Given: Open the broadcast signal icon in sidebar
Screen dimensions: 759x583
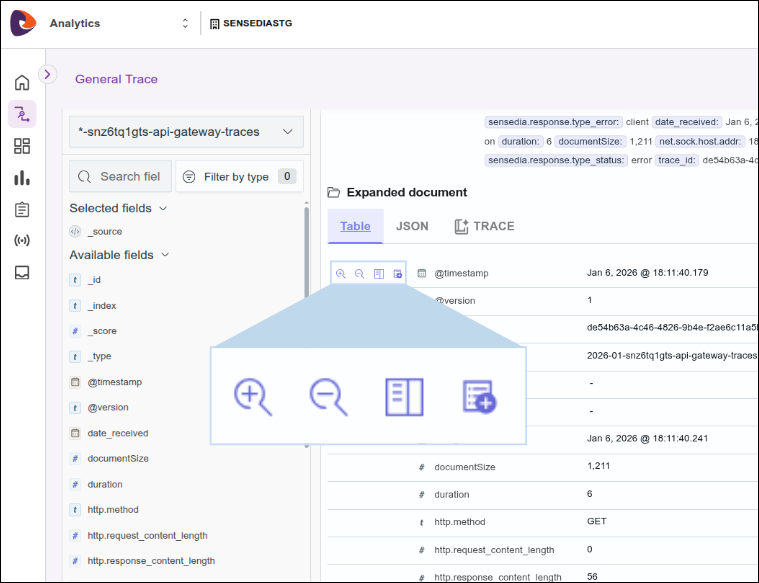Looking at the screenshot, I should click(x=22, y=241).
